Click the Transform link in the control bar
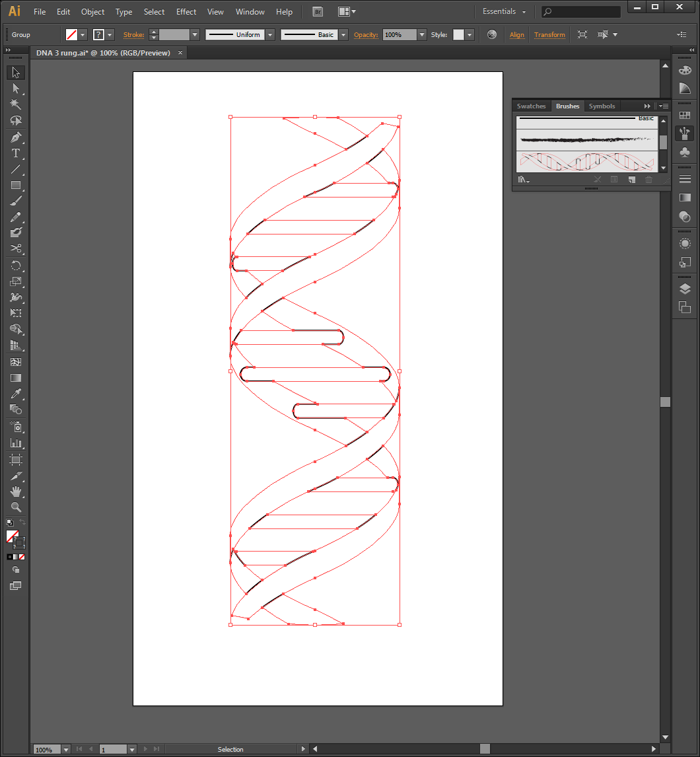Image resolution: width=700 pixels, height=757 pixels. coord(549,34)
